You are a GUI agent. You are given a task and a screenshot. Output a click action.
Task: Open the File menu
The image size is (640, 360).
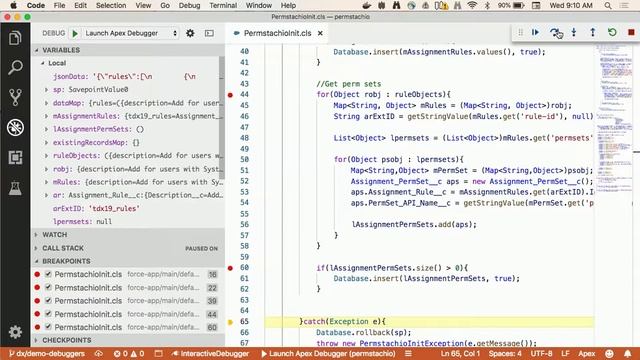click(59, 5)
